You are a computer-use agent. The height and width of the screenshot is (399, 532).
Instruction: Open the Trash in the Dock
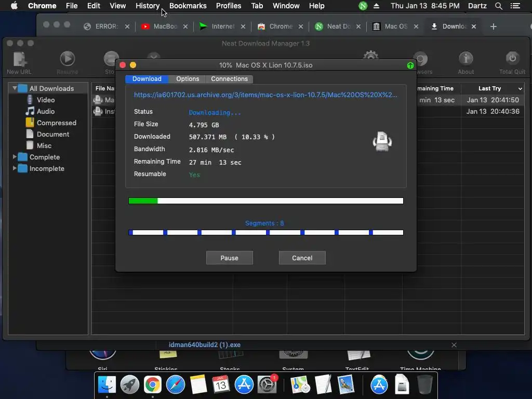pyautogui.click(x=424, y=385)
